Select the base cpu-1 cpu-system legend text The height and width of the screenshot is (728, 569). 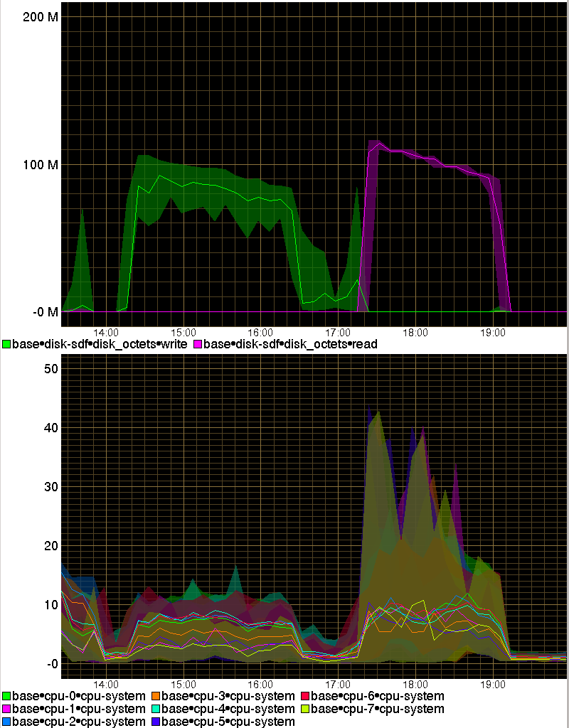(78, 709)
